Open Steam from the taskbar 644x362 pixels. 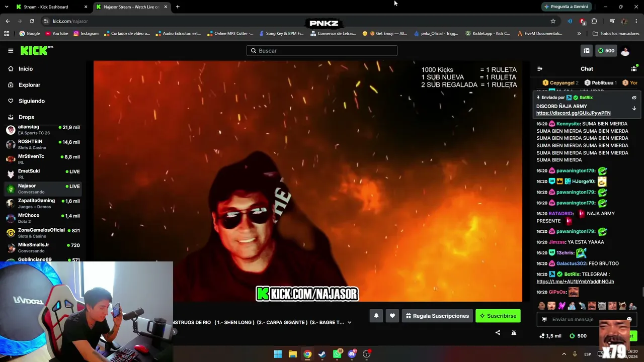322,354
